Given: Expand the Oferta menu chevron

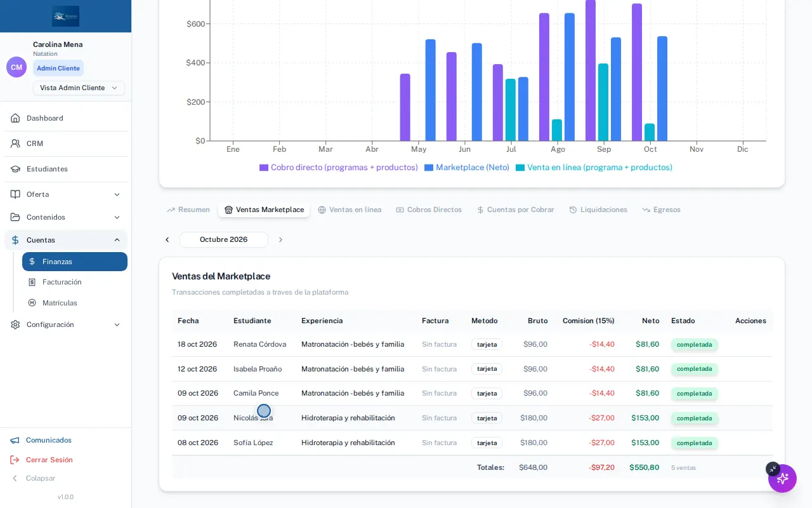Looking at the screenshot, I should tap(117, 194).
